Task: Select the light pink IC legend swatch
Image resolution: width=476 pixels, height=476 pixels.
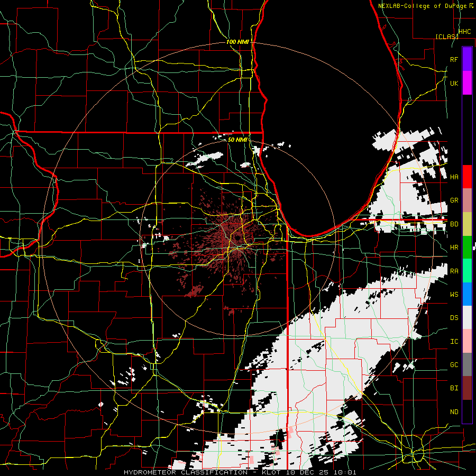Action: [467, 341]
